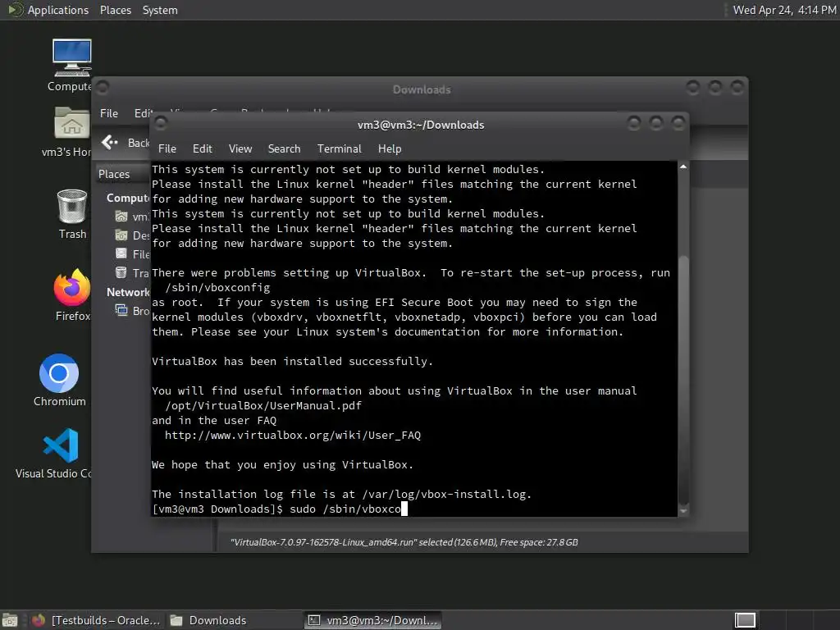
Task: Click the vm3@vm3 terminal taskbar button
Action: (373, 620)
